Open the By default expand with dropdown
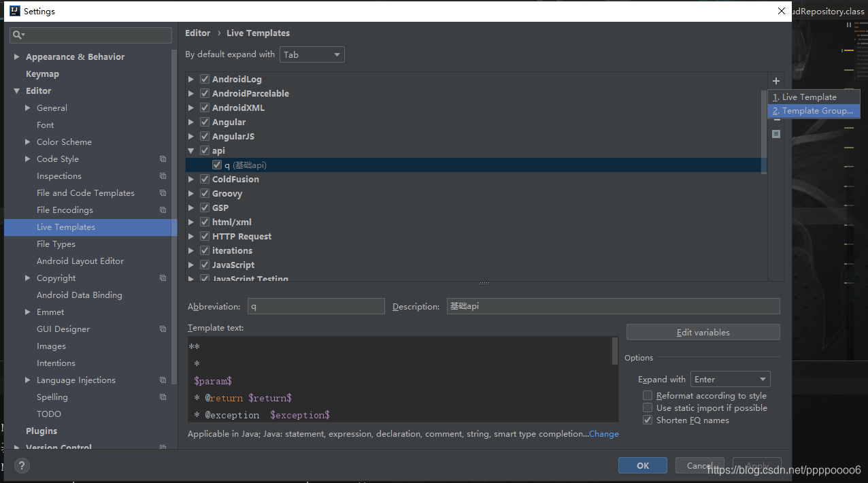Viewport: 868px width, 483px height. coord(312,54)
